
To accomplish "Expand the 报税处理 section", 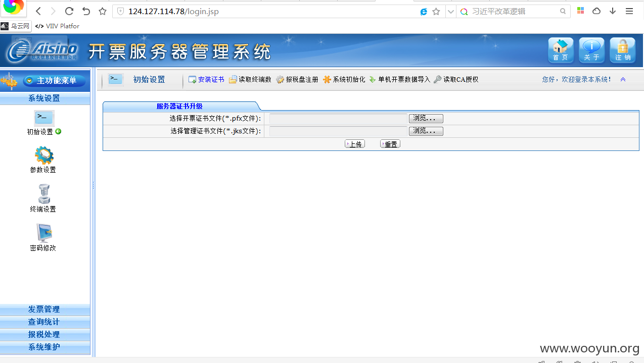I will [x=45, y=335].
